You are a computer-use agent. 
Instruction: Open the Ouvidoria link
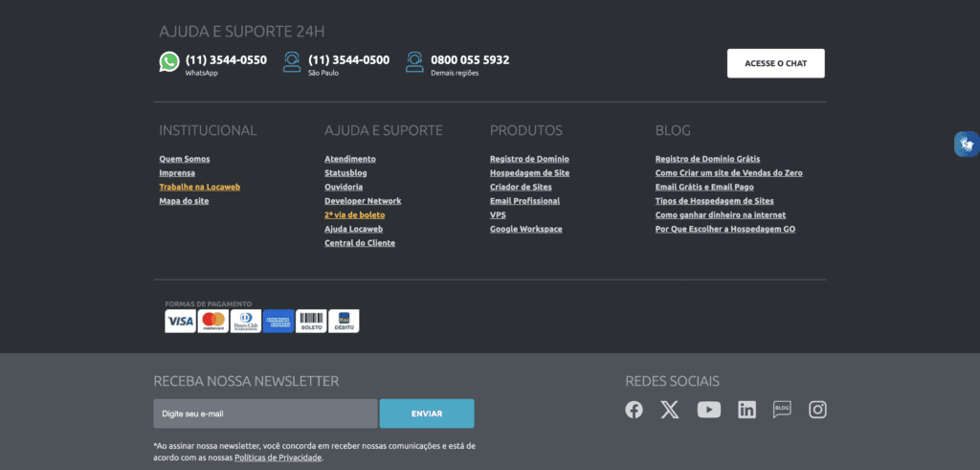pos(344,187)
